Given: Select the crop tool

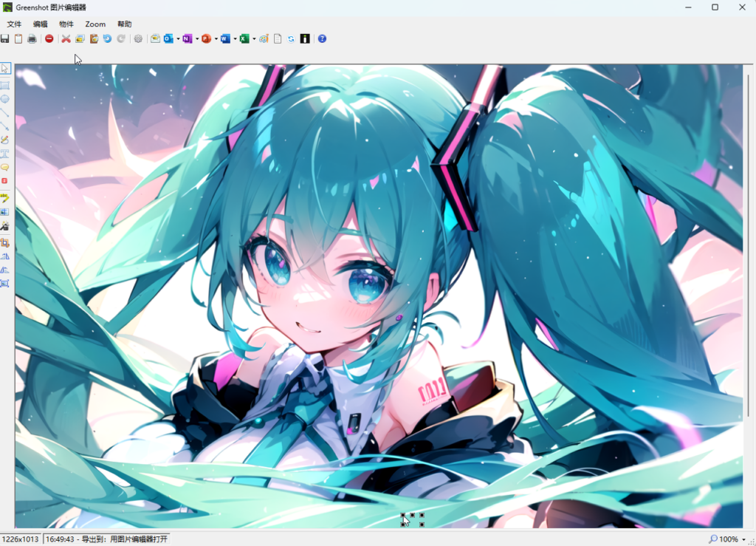Looking at the screenshot, I should [x=5, y=242].
